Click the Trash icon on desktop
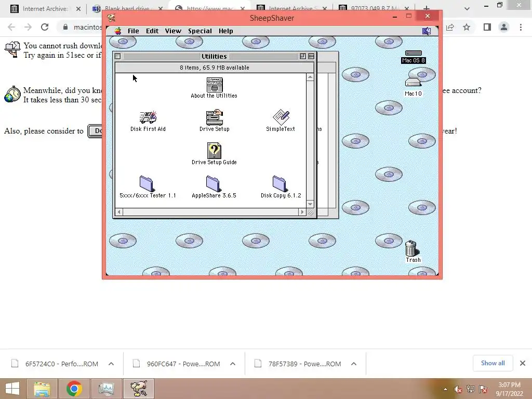The width and height of the screenshot is (532, 399). click(411, 248)
